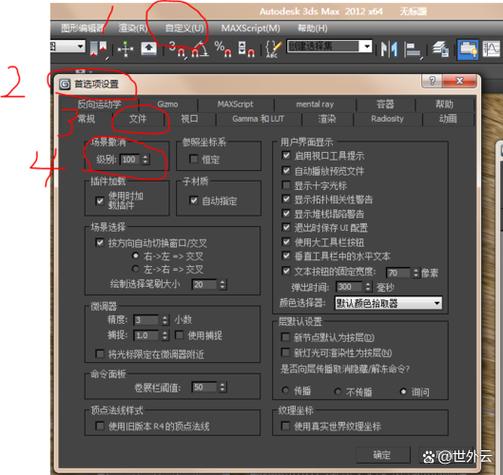Toggle the Angle Snap tool

tap(200, 49)
